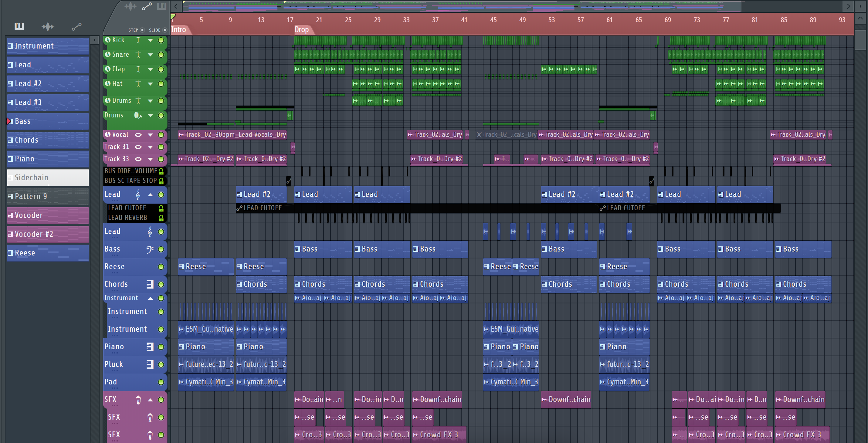Click the bass clef icon on Bass track
The height and width of the screenshot is (443, 868).
[150, 249]
